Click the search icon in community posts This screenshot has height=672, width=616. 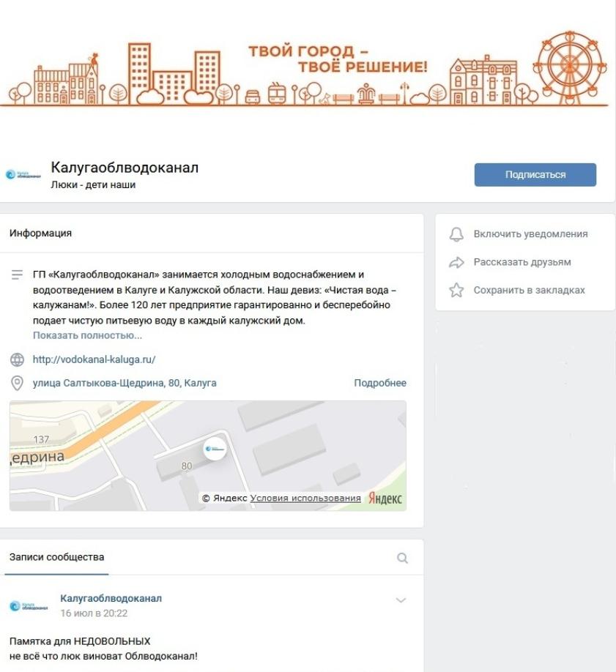tap(402, 558)
